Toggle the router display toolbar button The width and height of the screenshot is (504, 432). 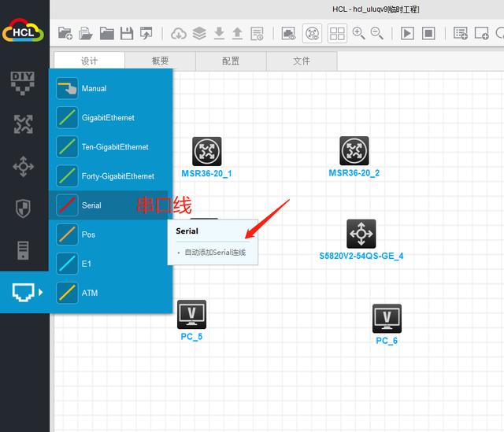coord(312,33)
